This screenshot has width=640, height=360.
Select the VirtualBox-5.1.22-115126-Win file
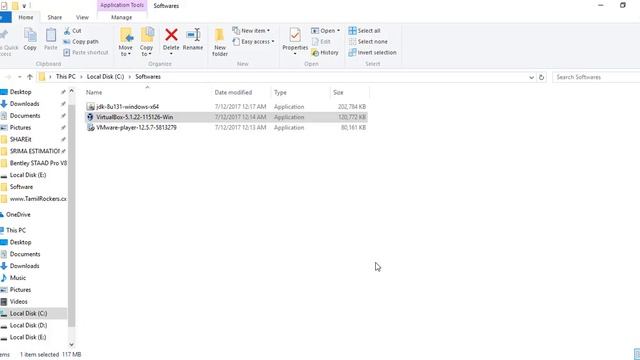coord(227,117)
